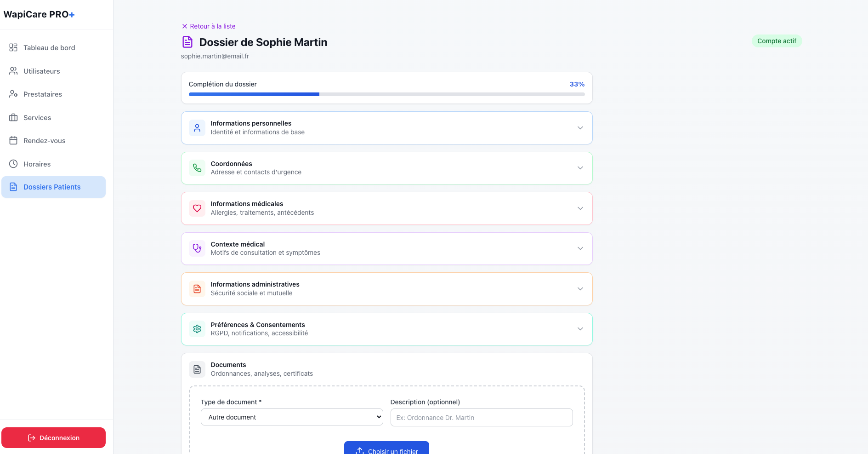Image resolution: width=868 pixels, height=454 pixels.
Task: Open Tableau de bord from the menu
Action: pyautogui.click(x=48, y=47)
